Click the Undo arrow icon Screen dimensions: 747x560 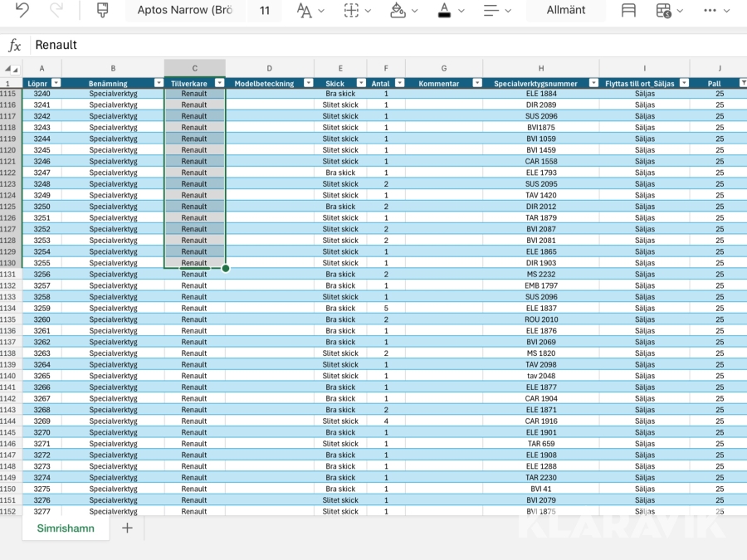[x=22, y=10]
